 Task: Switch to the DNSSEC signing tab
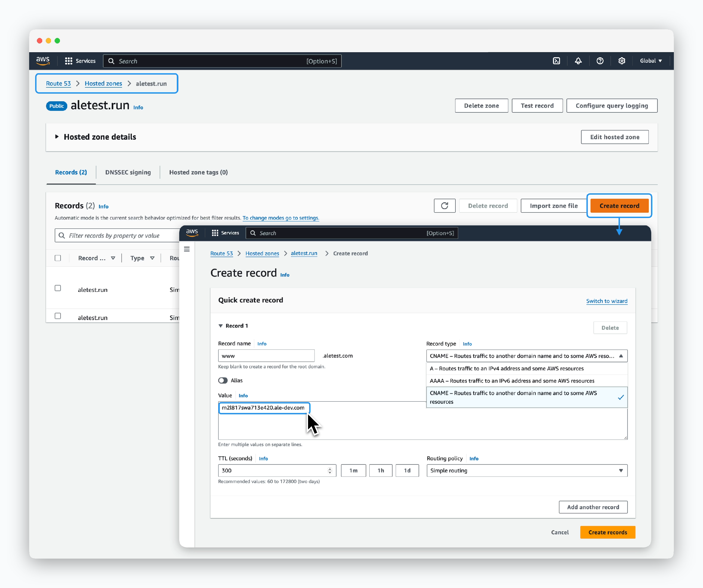(128, 172)
